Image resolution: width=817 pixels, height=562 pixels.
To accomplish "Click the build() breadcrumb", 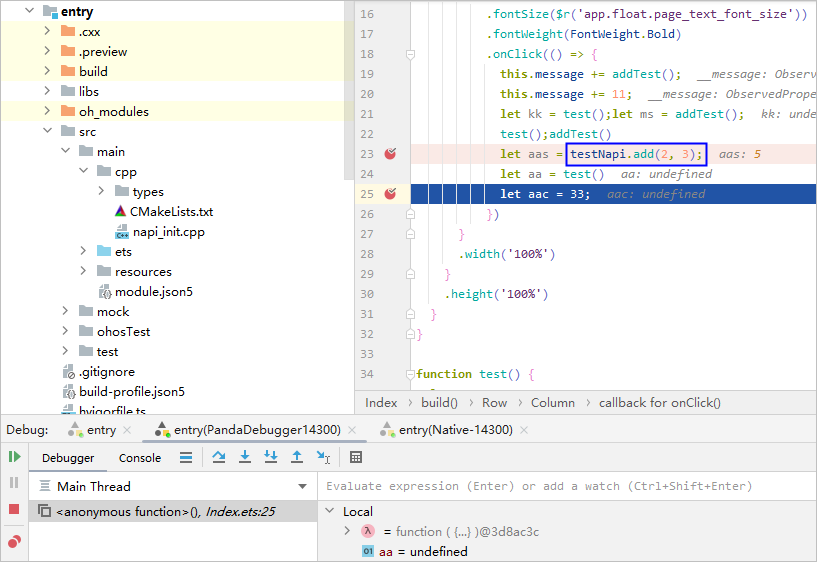I will point(439,403).
